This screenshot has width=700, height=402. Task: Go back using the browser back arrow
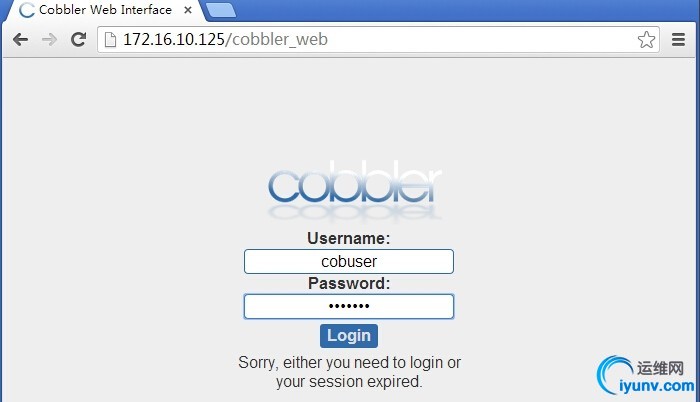[21, 40]
